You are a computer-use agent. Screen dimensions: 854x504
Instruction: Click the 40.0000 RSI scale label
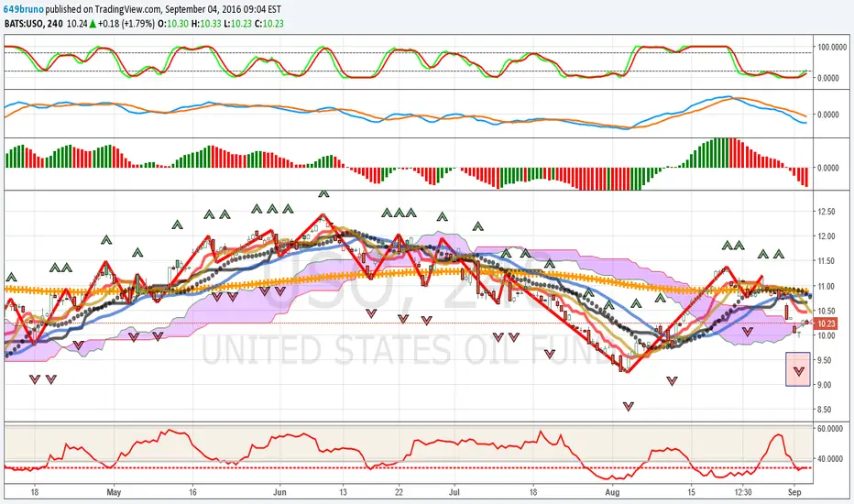[x=830, y=459]
